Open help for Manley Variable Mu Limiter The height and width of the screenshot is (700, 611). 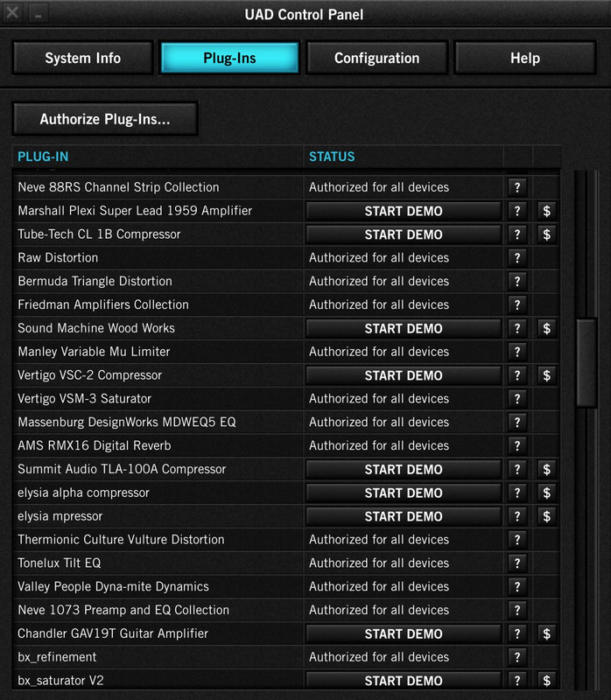[517, 352]
